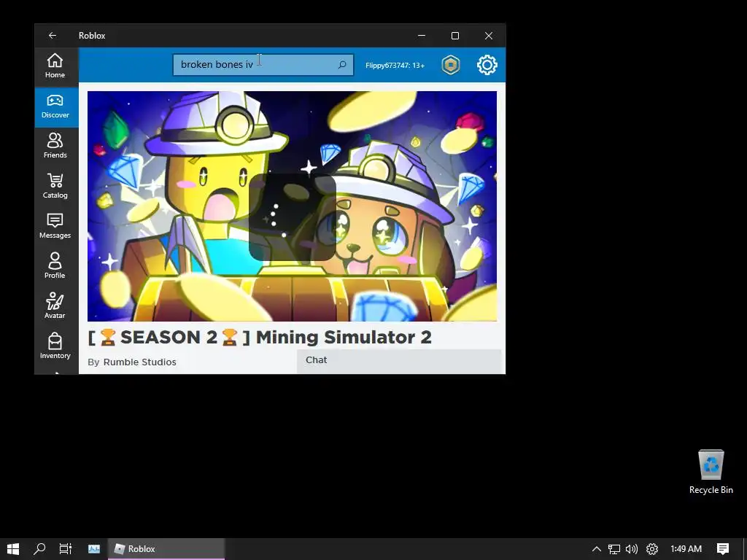Minimize the Roblox window
Viewport: 747px width, 560px height.
click(x=422, y=36)
